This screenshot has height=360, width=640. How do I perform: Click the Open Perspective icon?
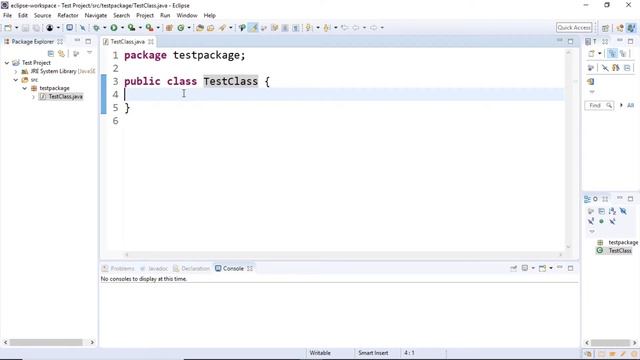[x=605, y=28]
